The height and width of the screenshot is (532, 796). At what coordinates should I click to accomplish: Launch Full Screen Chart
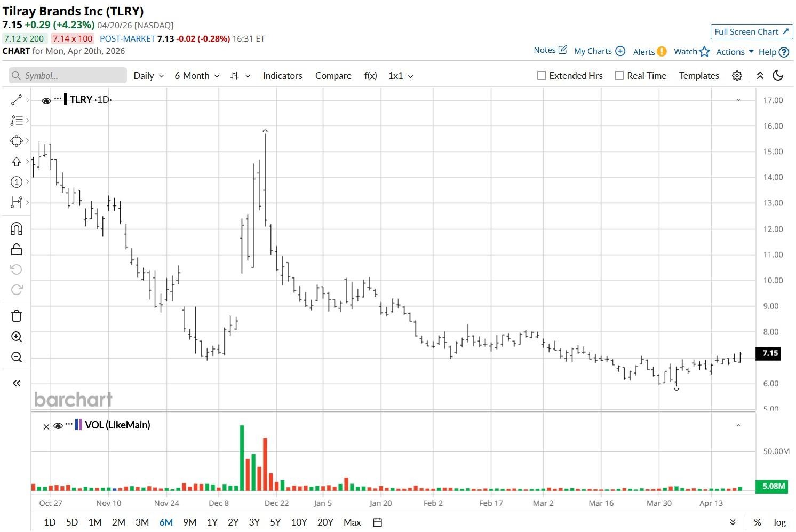click(751, 31)
